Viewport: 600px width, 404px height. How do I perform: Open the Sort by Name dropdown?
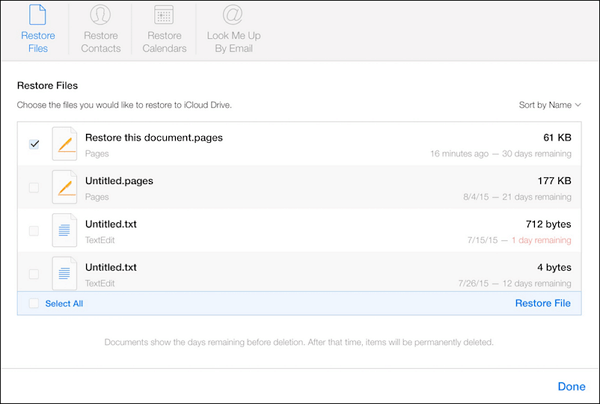(x=550, y=104)
